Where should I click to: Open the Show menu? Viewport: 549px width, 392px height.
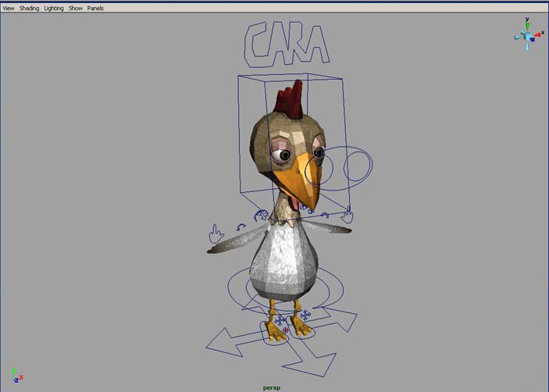[x=75, y=8]
